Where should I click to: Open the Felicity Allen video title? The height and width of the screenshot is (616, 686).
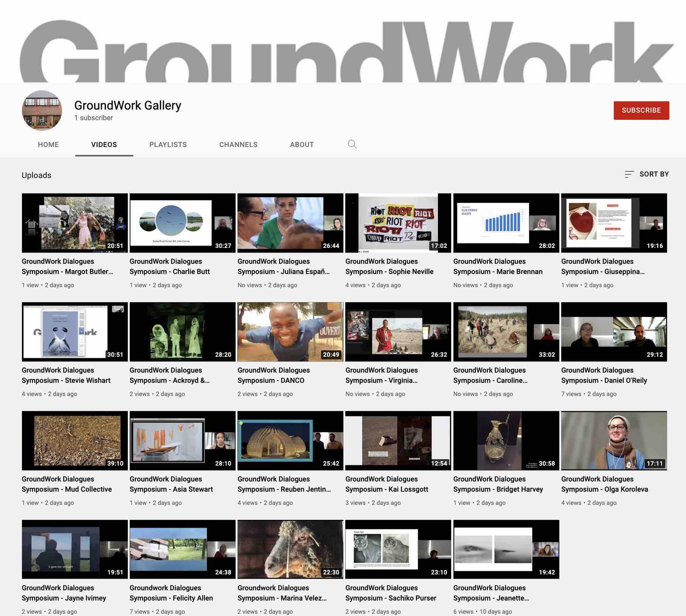(x=171, y=593)
